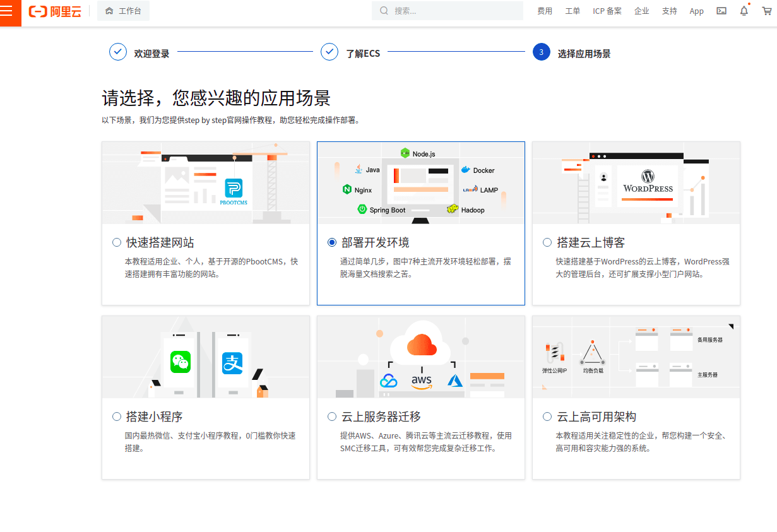Click the LAMP icon
Image resolution: width=777 pixels, height=532 pixels.
(470, 189)
